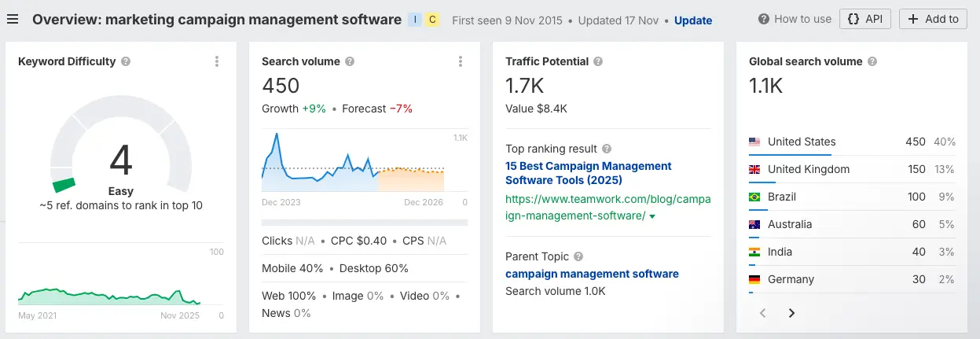Click the United States flag icon

tap(754, 142)
